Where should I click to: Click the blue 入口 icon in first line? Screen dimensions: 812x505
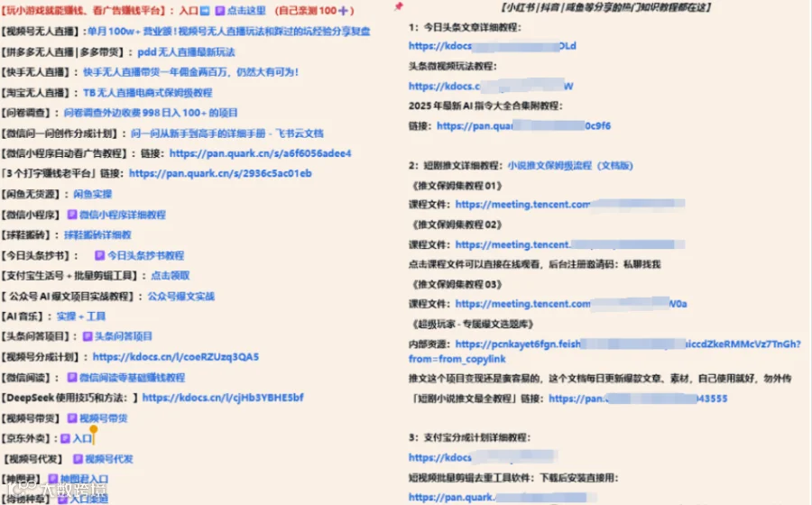coord(205,10)
